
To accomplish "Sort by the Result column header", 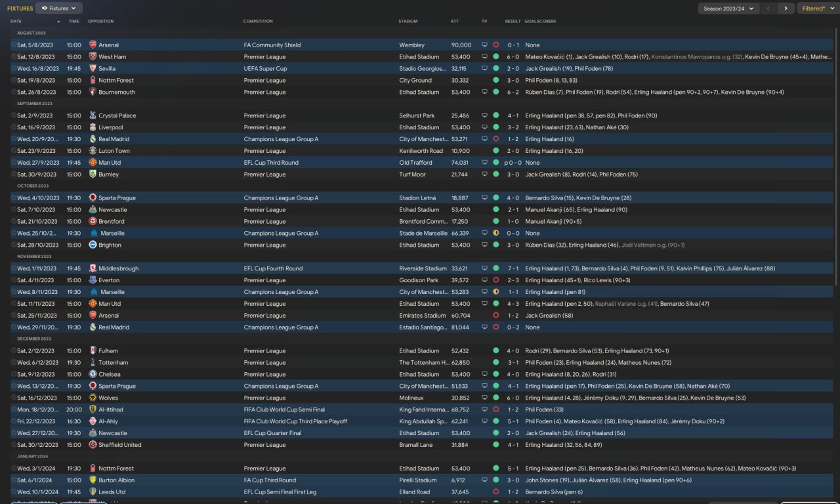I will point(513,21).
